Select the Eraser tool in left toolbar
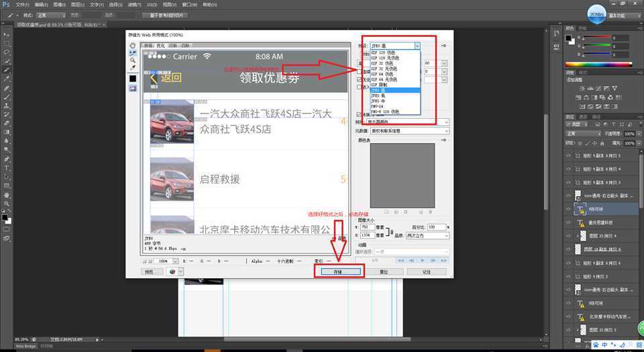644x352 pixels. (6, 124)
